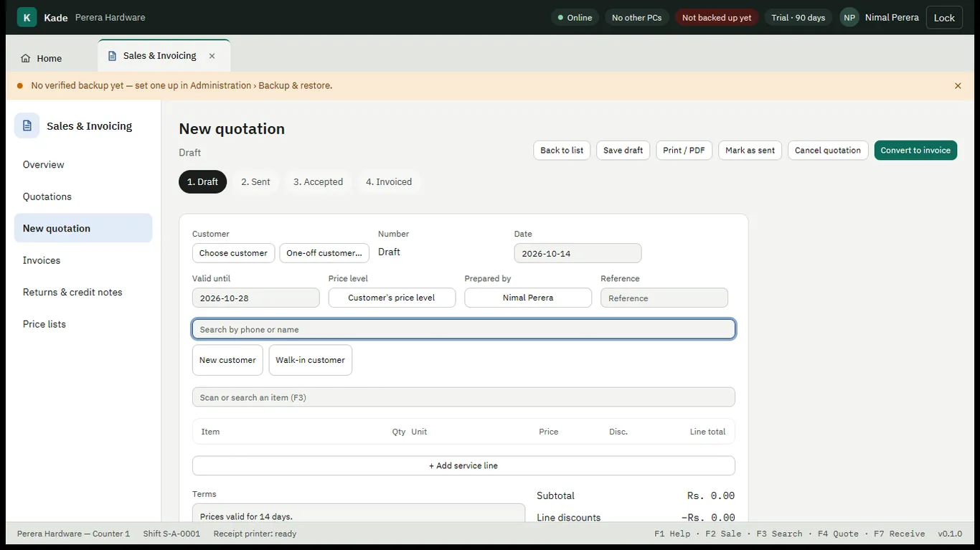
Task: Click the Sales & Invoicing tab document icon
Action: pos(112,56)
